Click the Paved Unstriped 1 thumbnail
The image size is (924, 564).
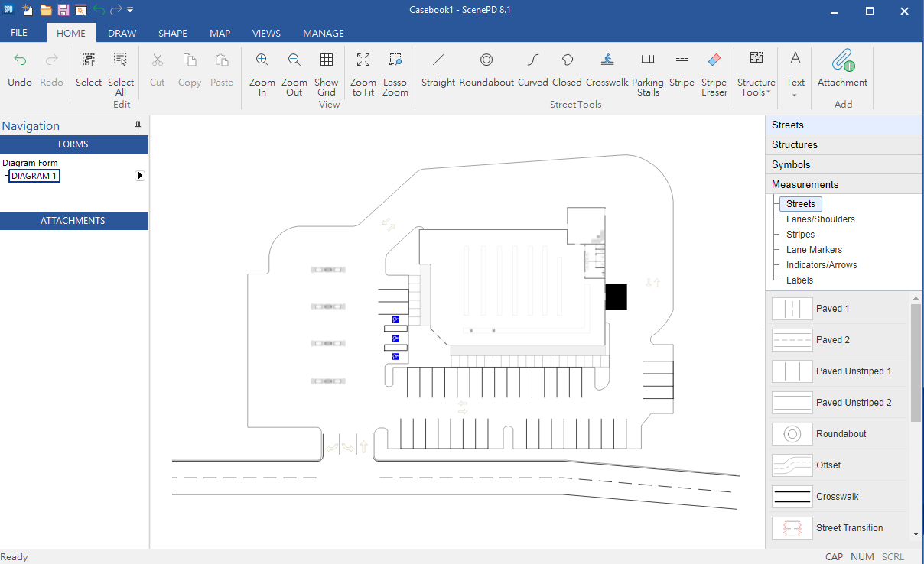792,371
